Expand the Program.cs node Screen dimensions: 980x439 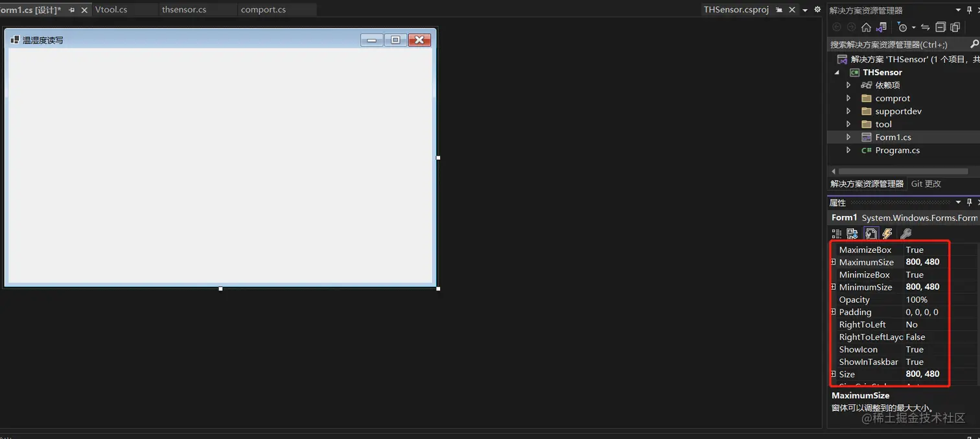[x=848, y=150]
